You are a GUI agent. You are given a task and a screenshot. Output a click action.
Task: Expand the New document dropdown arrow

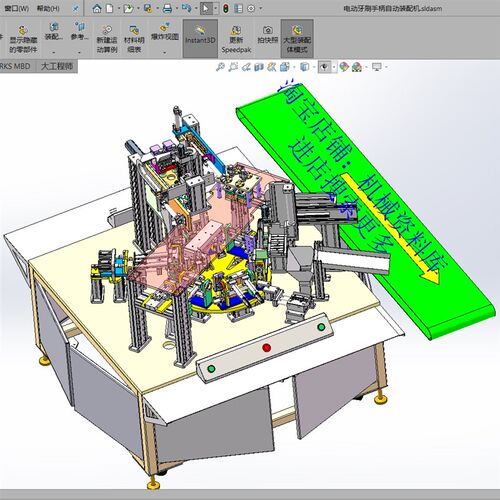[118, 8]
